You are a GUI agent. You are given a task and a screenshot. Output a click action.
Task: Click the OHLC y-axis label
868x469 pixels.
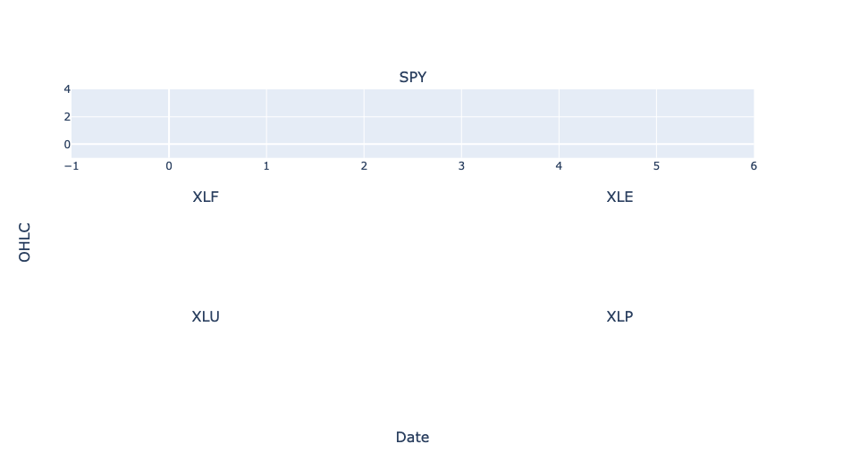click(x=24, y=242)
